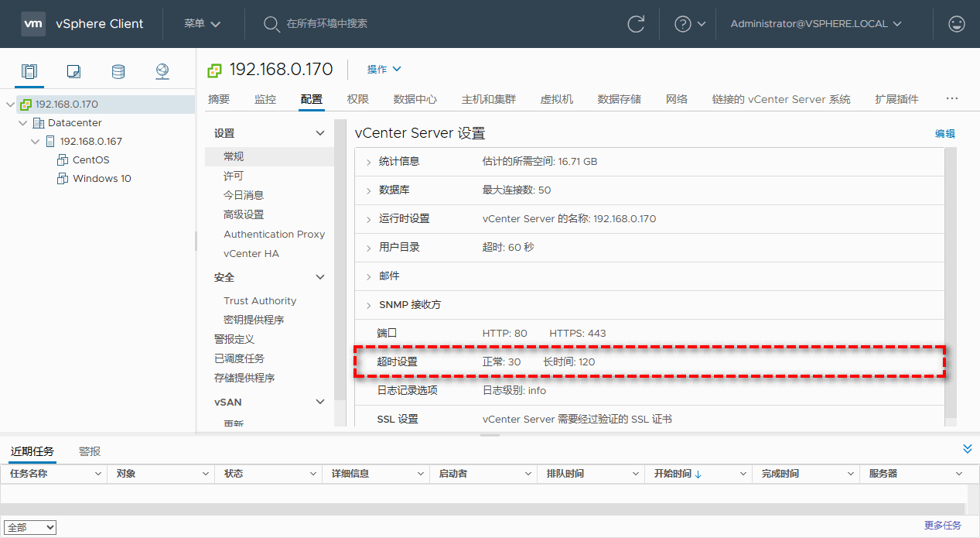Open the Networking inventory view icon
Image resolution: width=980 pixels, height=538 pixels.
162,72
